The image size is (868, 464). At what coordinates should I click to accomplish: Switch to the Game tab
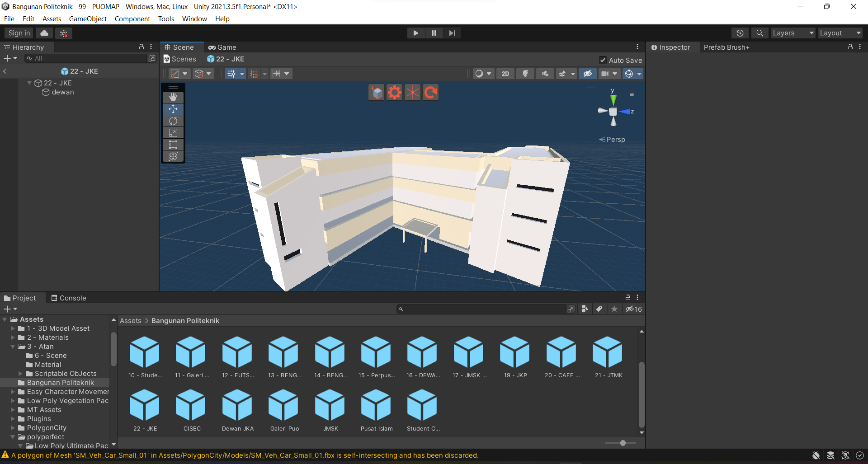point(222,47)
